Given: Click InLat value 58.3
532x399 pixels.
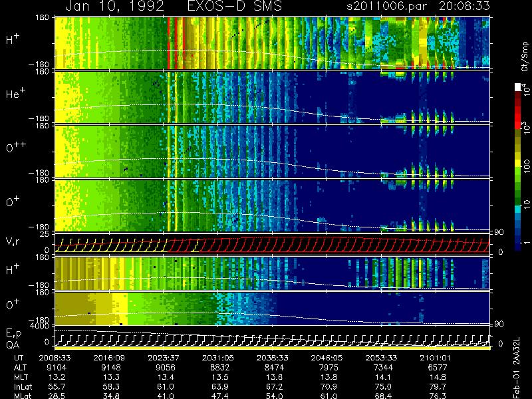Looking at the screenshot, I should point(111,386).
